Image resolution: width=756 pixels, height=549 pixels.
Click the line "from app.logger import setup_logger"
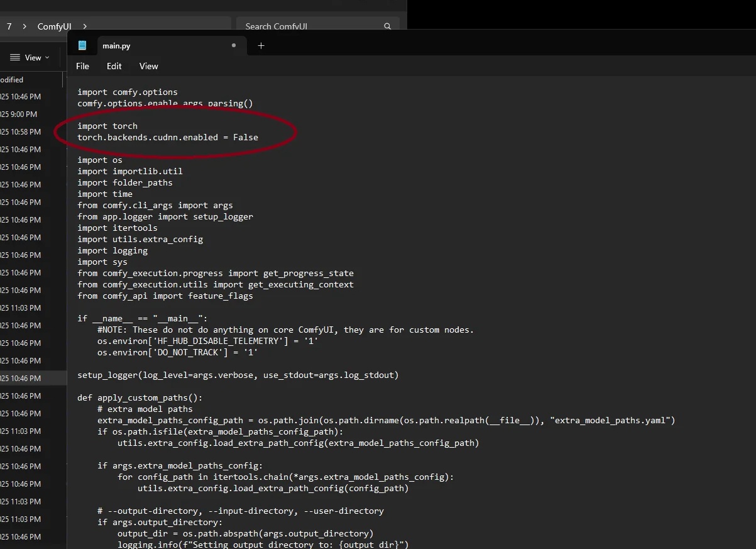(x=165, y=216)
